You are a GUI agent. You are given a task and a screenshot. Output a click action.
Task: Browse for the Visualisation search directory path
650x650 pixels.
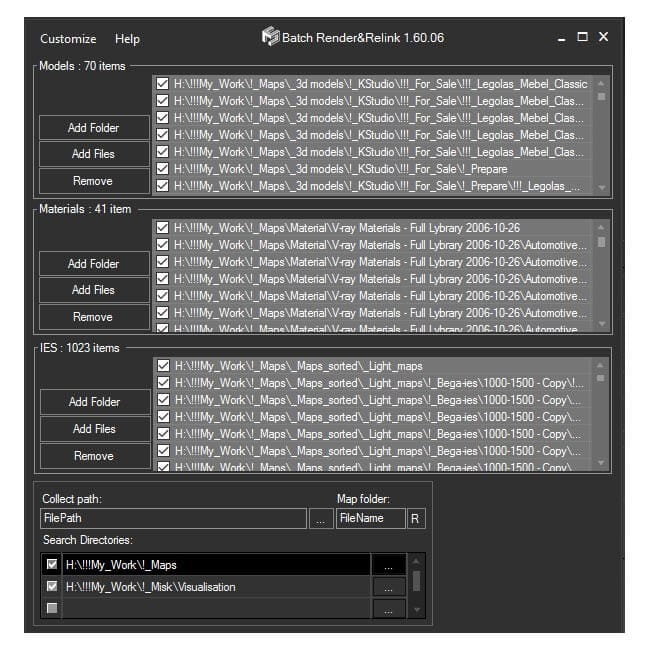click(x=388, y=587)
